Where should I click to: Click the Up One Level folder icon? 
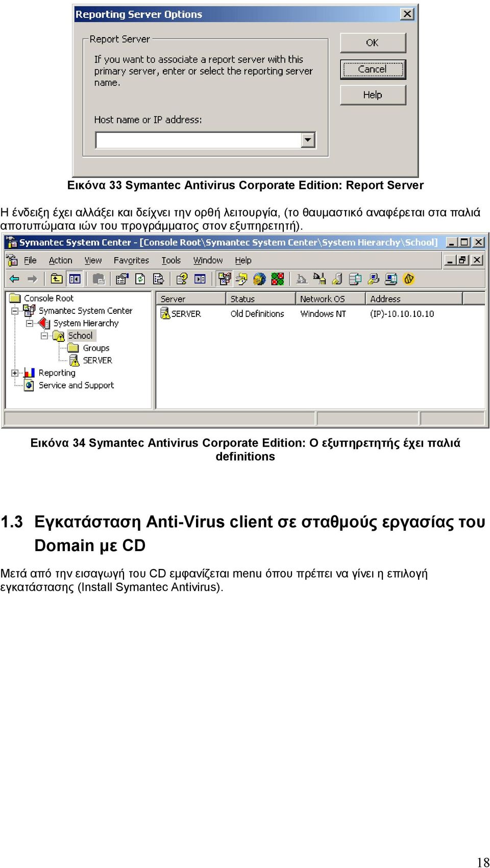click(57, 279)
